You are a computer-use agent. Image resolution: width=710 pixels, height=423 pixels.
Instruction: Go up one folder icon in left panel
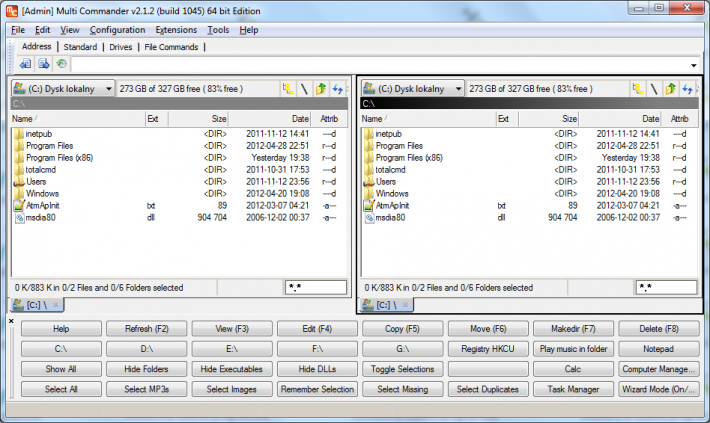[321, 88]
